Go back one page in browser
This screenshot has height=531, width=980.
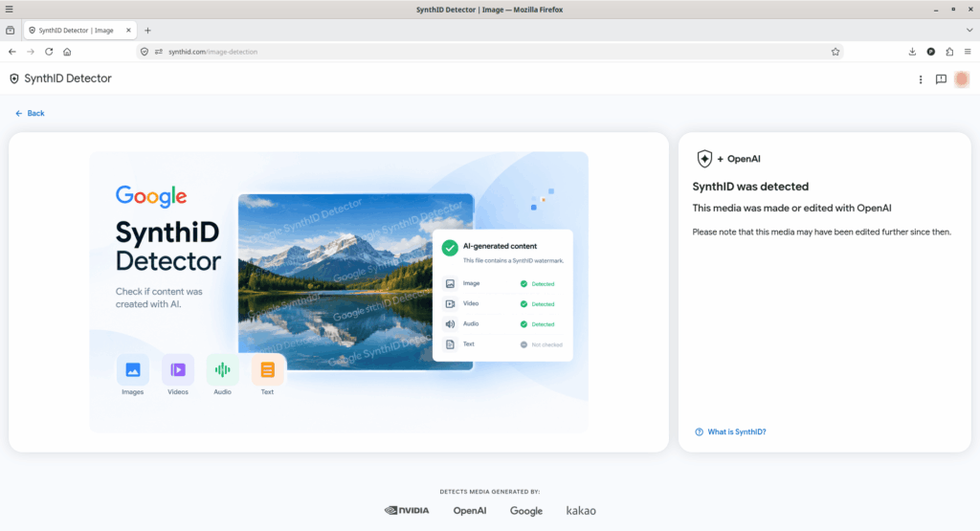12,52
